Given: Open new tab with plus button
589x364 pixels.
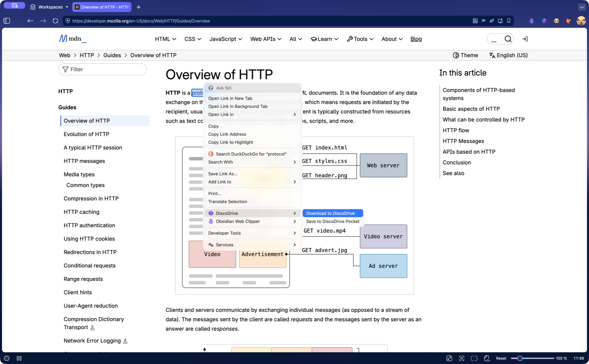Looking at the screenshot, I should (x=139, y=7).
